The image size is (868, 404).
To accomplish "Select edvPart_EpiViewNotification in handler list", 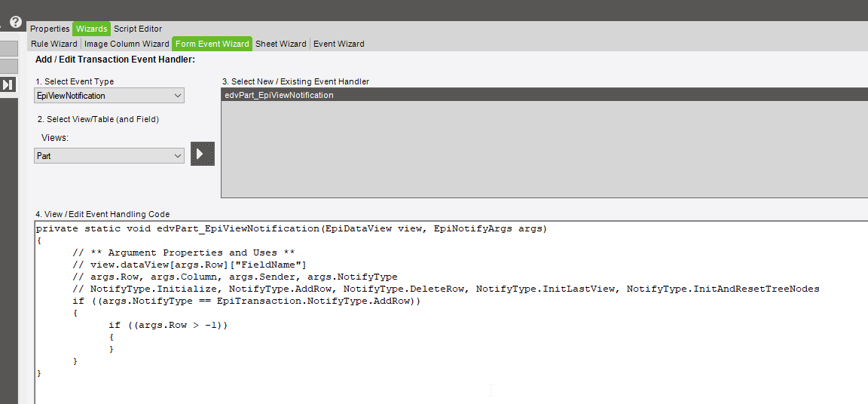I will point(544,95).
